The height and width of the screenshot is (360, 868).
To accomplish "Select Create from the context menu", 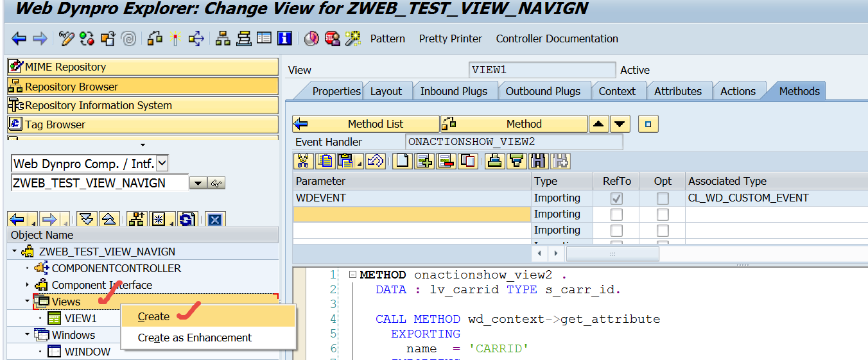I will coord(154,316).
